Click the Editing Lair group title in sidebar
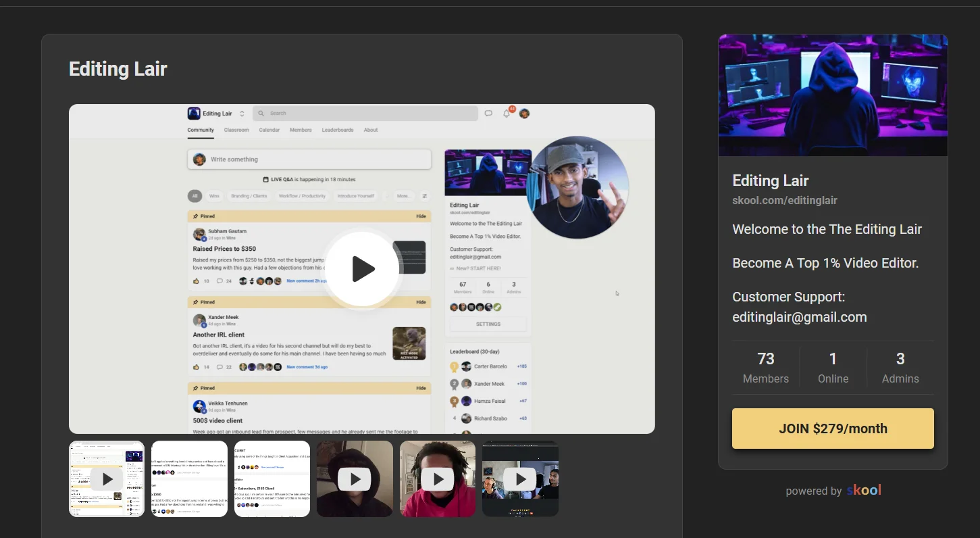 [x=771, y=180]
